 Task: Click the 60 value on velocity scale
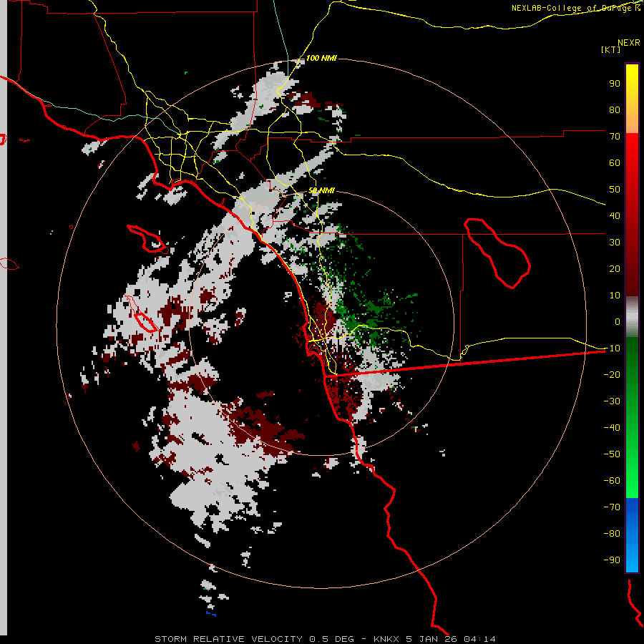click(x=615, y=162)
